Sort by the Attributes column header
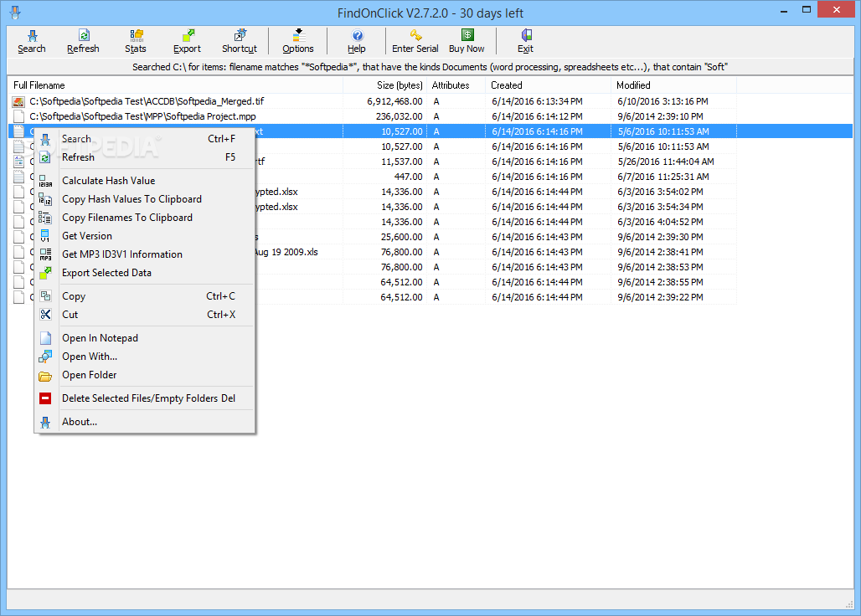The image size is (861, 616). click(456, 85)
